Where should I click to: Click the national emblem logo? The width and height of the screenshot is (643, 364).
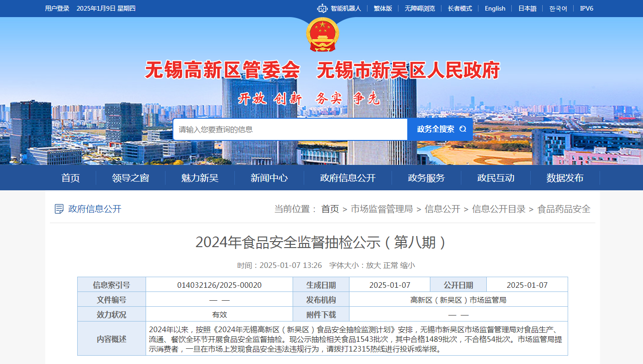pos(322,35)
